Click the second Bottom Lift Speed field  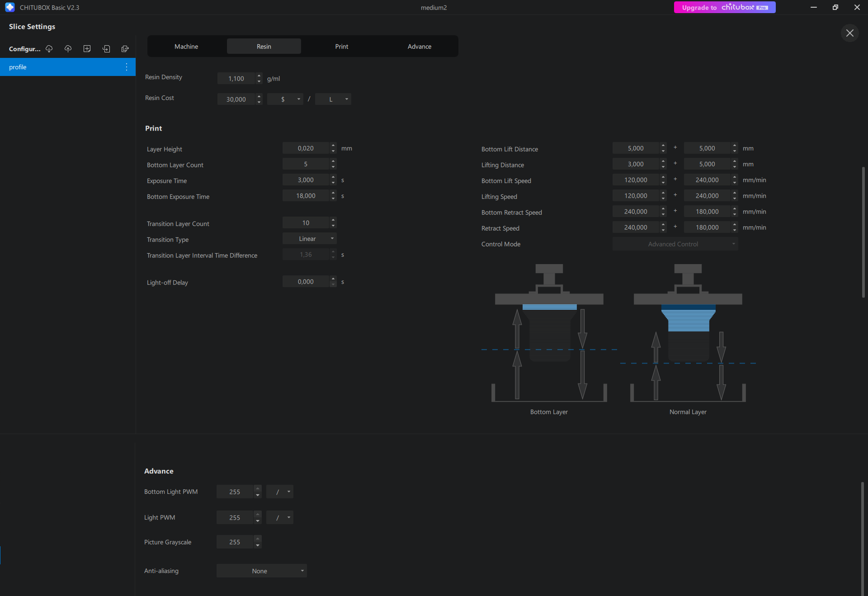708,180
